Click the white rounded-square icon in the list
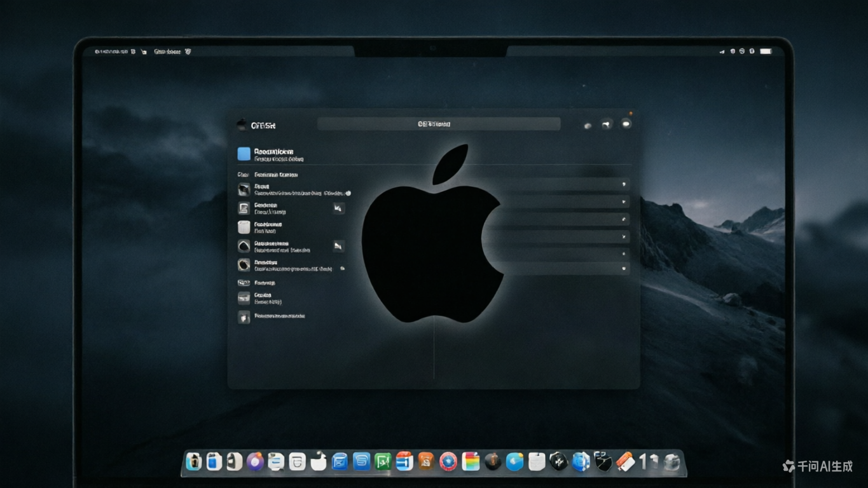Viewport: 868px width, 488px height. [244, 227]
